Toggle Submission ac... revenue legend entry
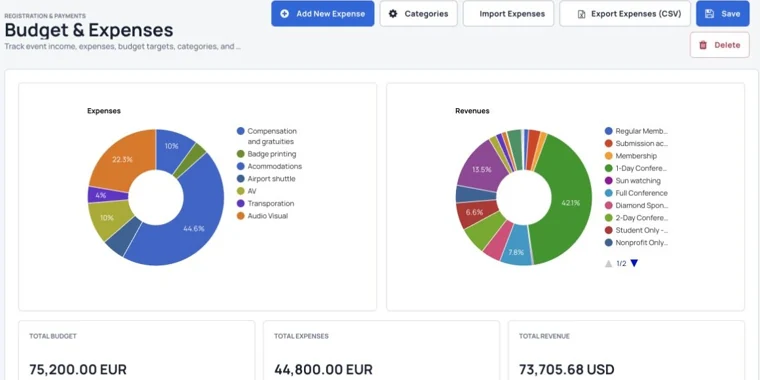The height and width of the screenshot is (380, 760). coord(636,143)
